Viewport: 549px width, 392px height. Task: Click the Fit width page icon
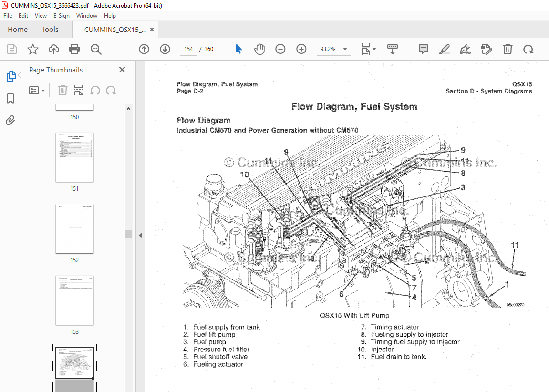point(365,49)
